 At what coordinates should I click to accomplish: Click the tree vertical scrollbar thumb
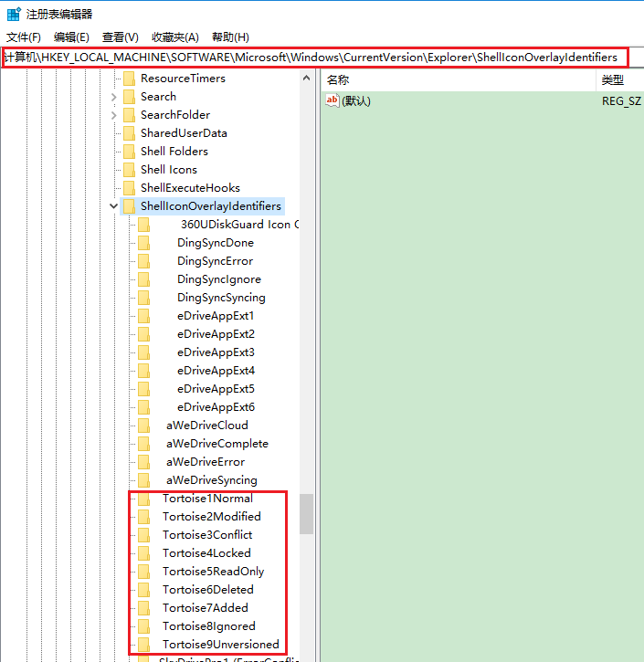point(307,514)
